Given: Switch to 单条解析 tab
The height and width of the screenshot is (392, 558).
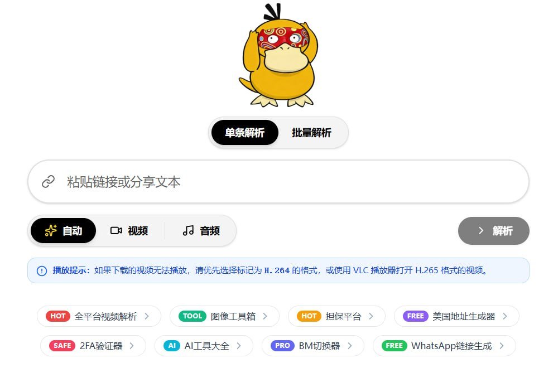Looking at the screenshot, I should pyautogui.click(x=244, y=133).
